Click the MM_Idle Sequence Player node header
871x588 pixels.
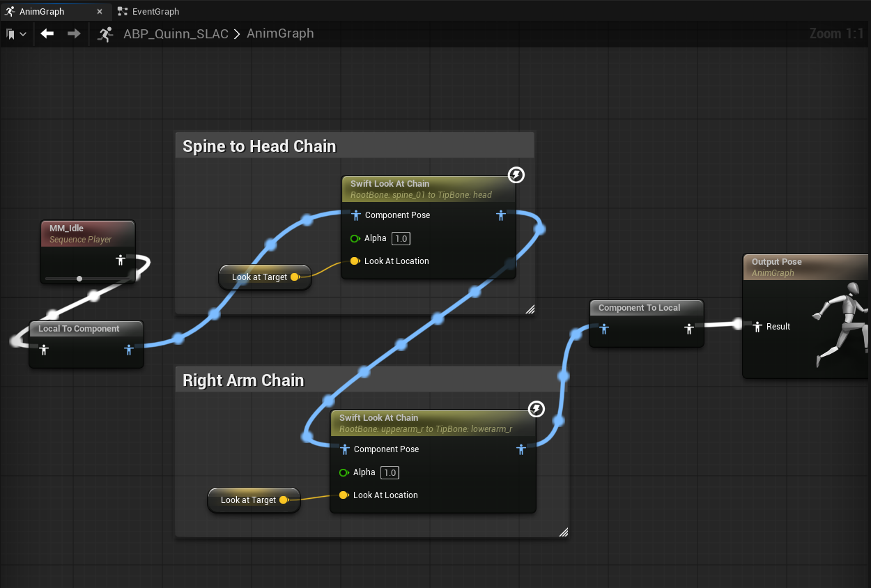pyautogui.click(x=87, y=233)
